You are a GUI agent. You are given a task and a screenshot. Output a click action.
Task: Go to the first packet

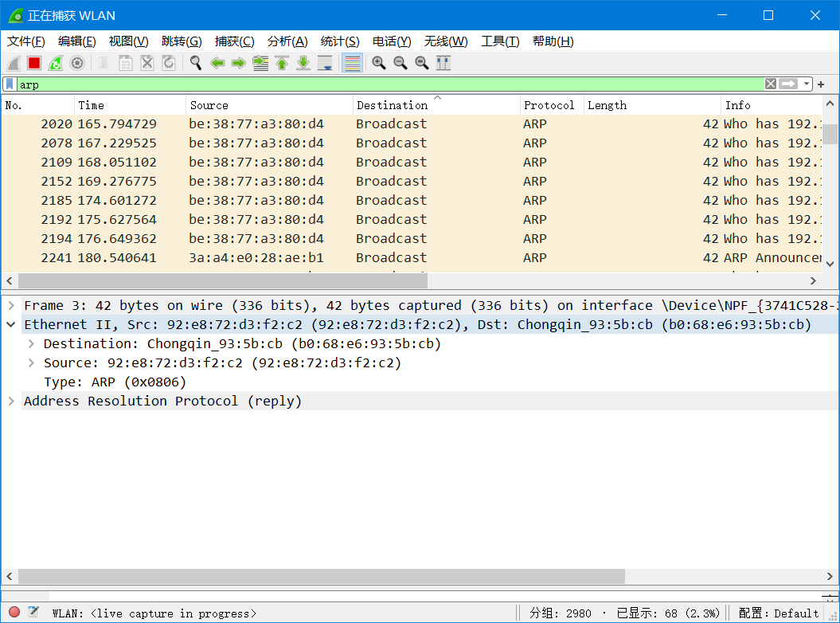pos(281,62)
